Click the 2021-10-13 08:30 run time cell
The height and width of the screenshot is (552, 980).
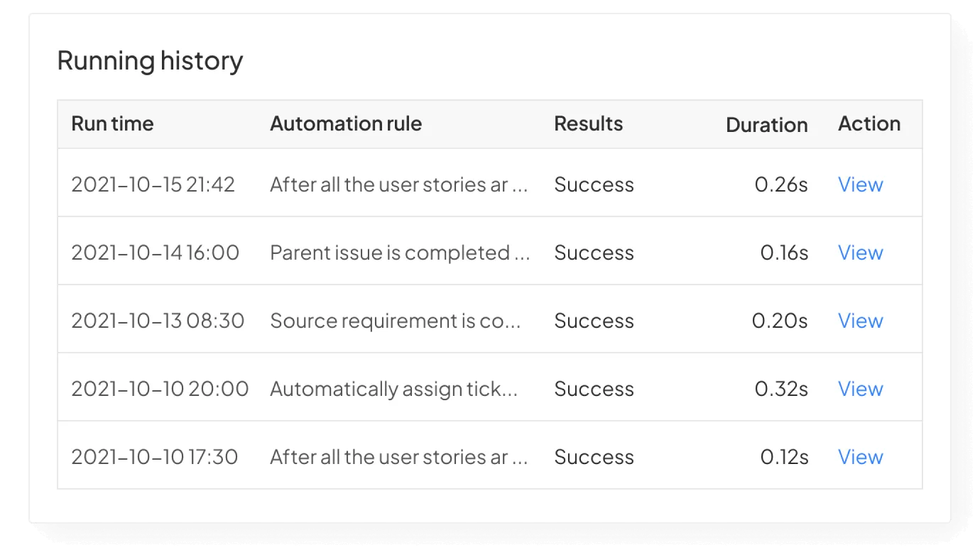click(x=158, y=321)
